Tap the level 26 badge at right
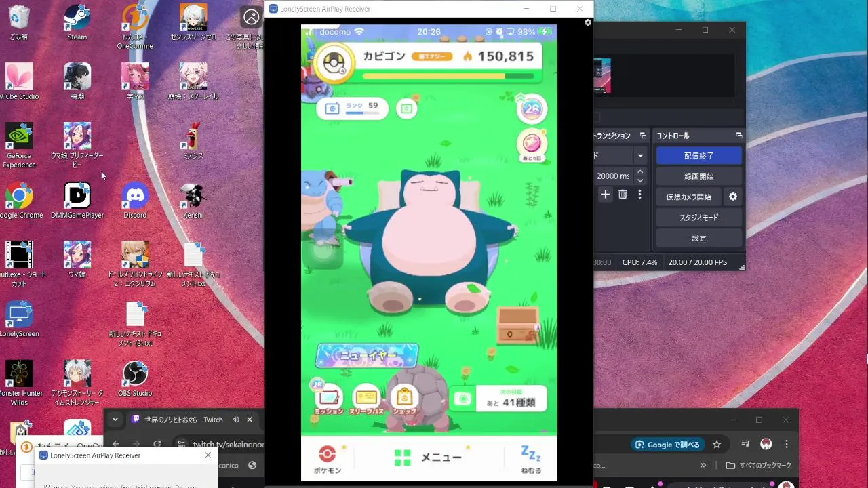Image resolution: width=868 pixels, height=488 pixels. [532, 108]
